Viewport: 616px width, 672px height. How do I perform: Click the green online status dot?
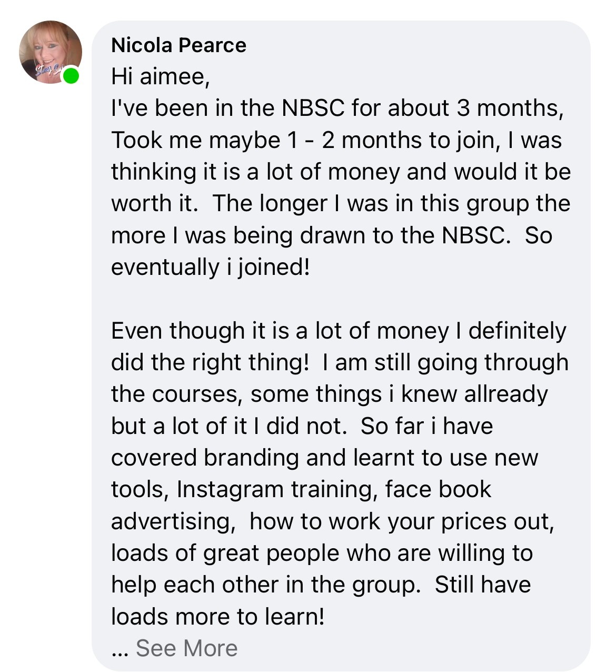coord(71,76)
